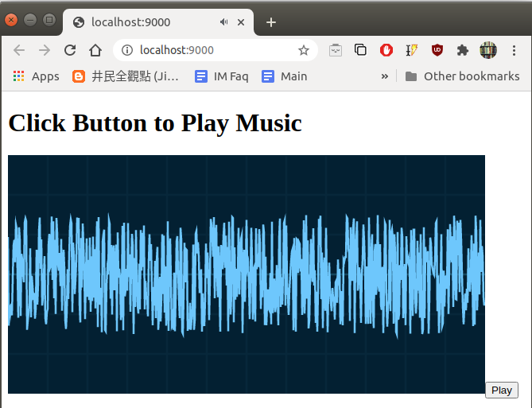Expand hidden bookmarks with the chevron
Image resolution: width=532 pixels, height=408 pixels.
pos(384,76)
